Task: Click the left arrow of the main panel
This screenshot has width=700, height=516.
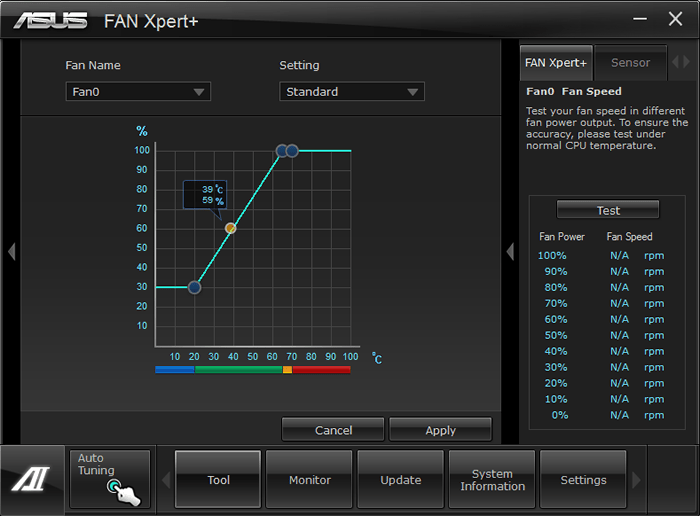Action: tap(12, 251)
